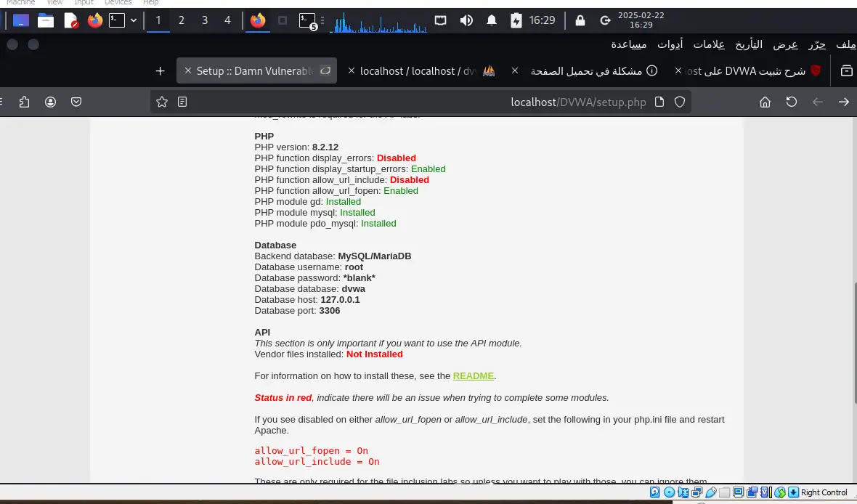Open the أدوات (Tools) menu
The image size is (857, 504).
pyautogui.click(x=670, y=45)
